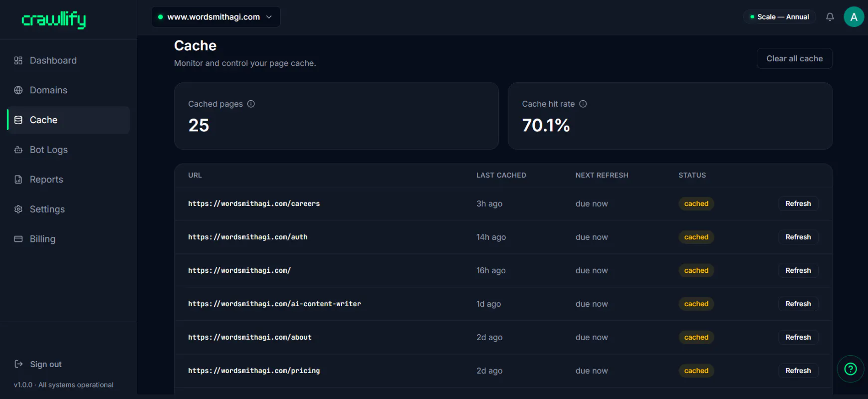
Task: Click the https://wordsmithagi.com/auth URL
Action: (248, 237)
